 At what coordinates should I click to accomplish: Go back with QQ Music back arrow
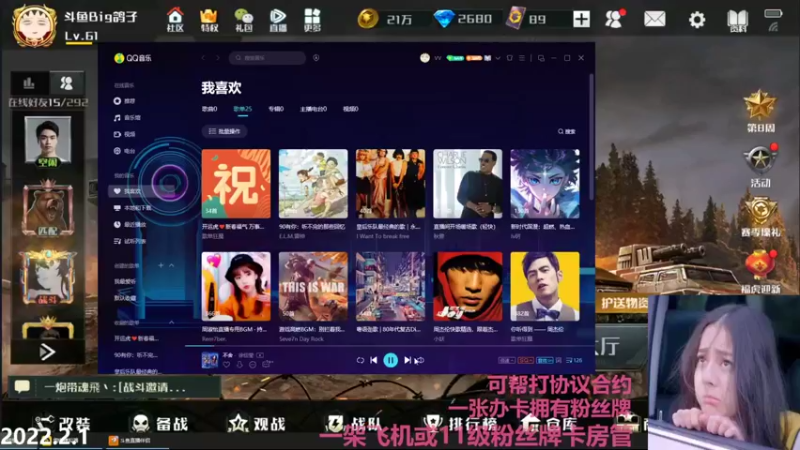203,58
